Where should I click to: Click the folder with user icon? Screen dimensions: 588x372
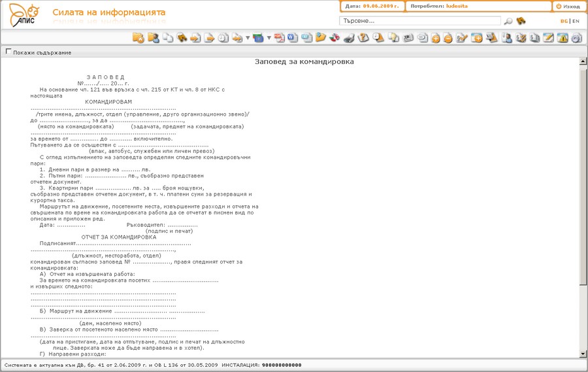point(153,37)
